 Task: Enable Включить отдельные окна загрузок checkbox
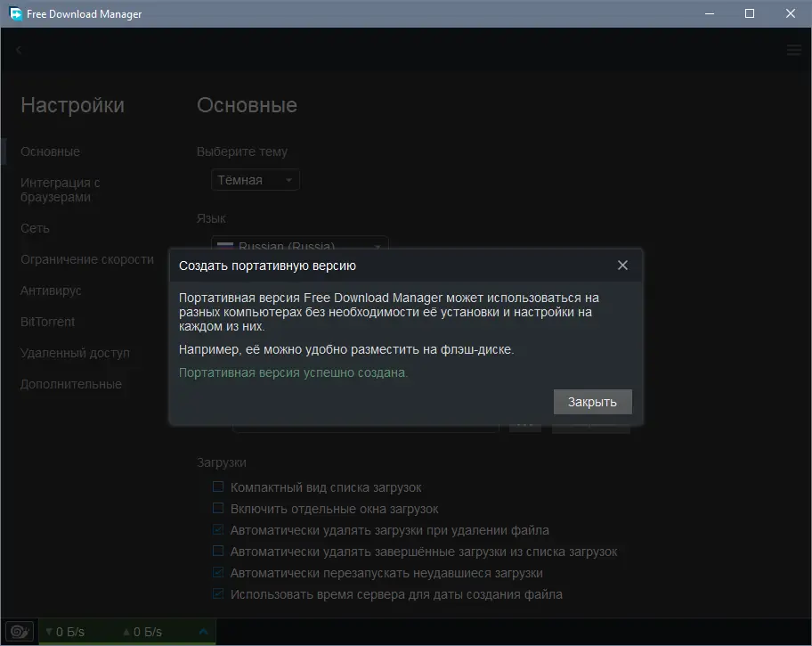218,508
